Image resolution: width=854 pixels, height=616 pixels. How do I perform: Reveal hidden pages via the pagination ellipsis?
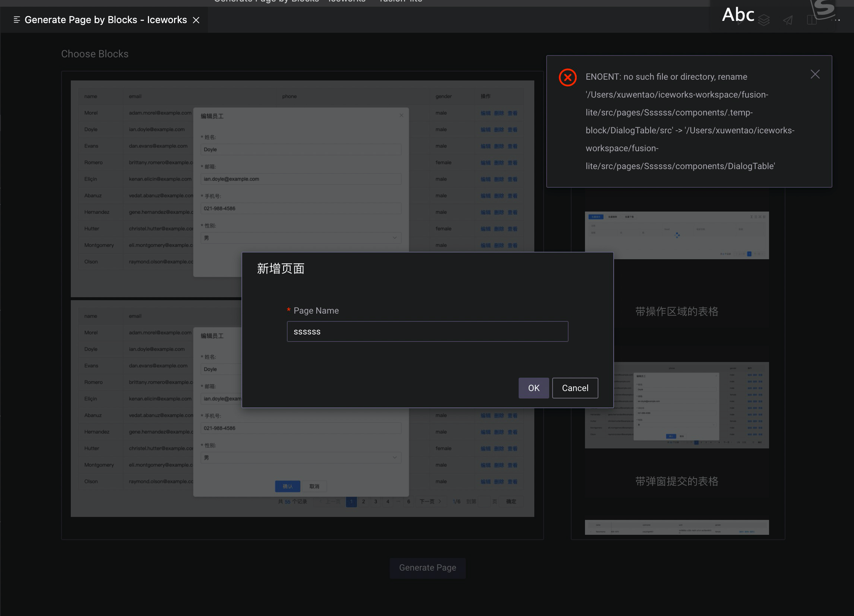398,502
